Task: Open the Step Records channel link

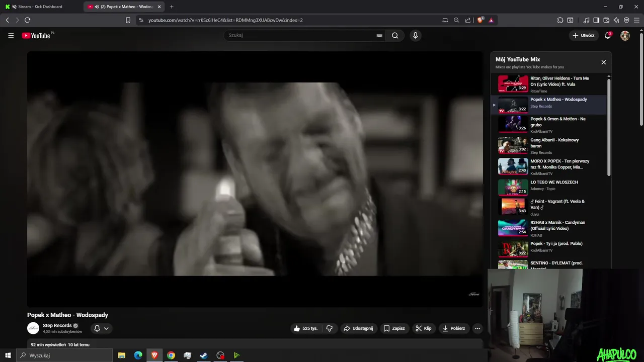Action: point(57,325)
